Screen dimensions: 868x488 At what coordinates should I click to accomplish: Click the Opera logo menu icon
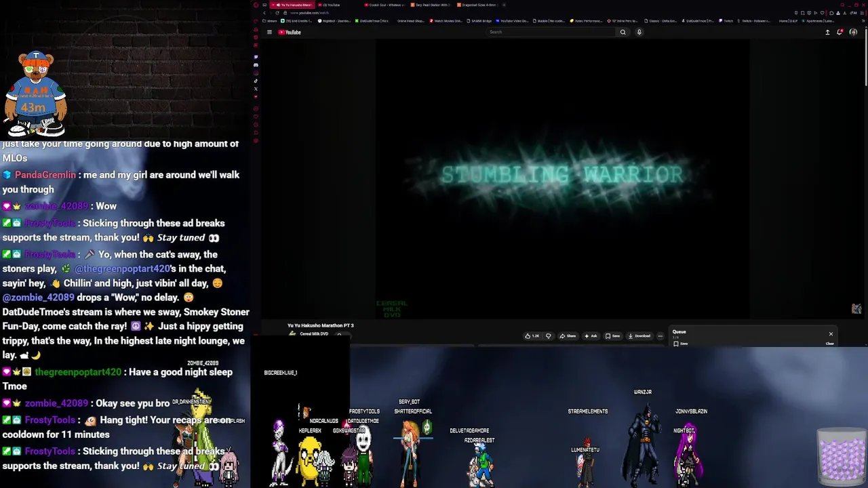pos(256,5)
